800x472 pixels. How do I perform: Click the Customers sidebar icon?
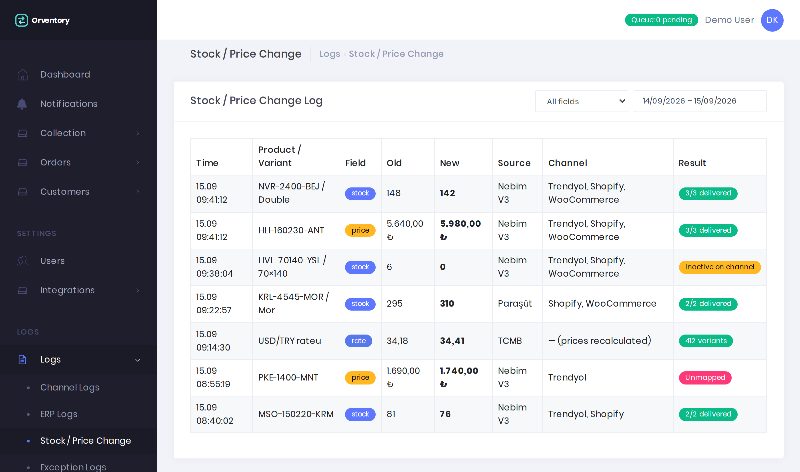click(x=22, y=192)
